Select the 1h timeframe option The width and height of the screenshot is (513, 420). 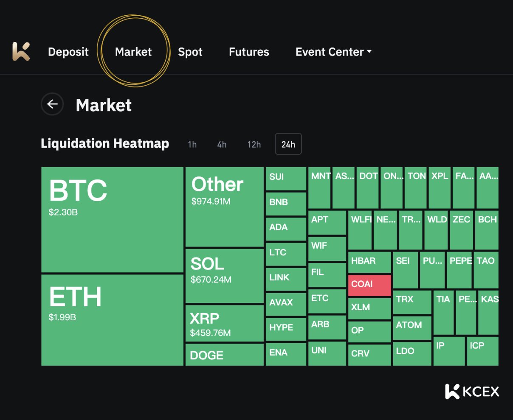click(x=192, y=144)
